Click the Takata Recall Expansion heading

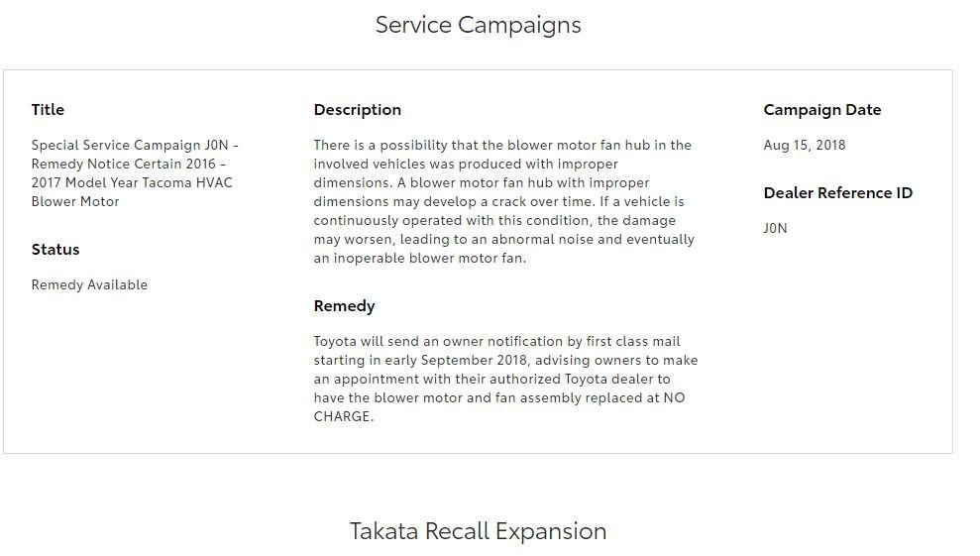[478, 531]
